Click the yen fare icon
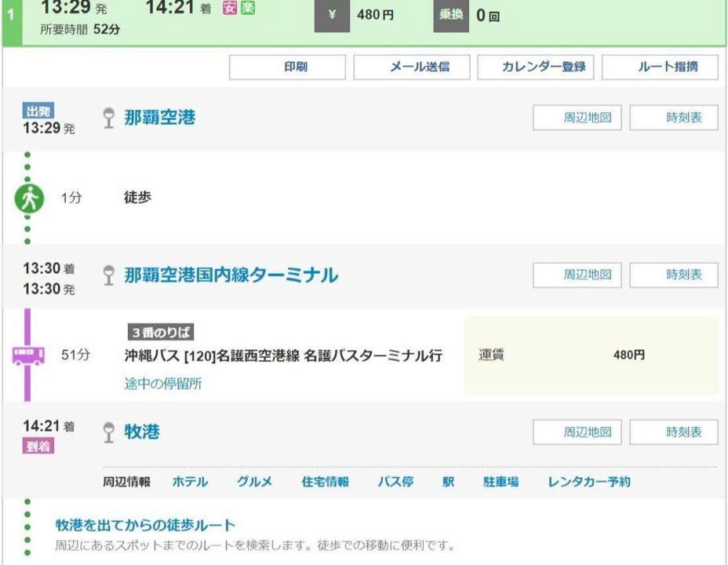728x565 pixels. pos(332,16)
